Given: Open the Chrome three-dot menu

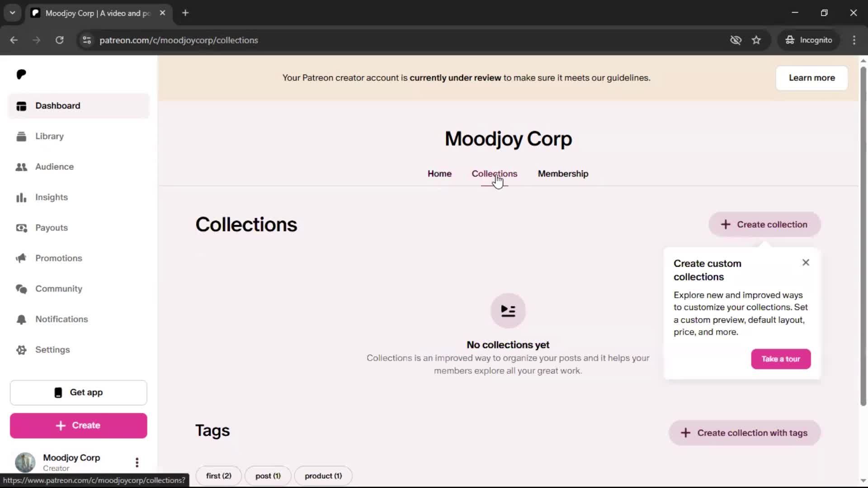Looking at the screenshot, I should [854, 40].
